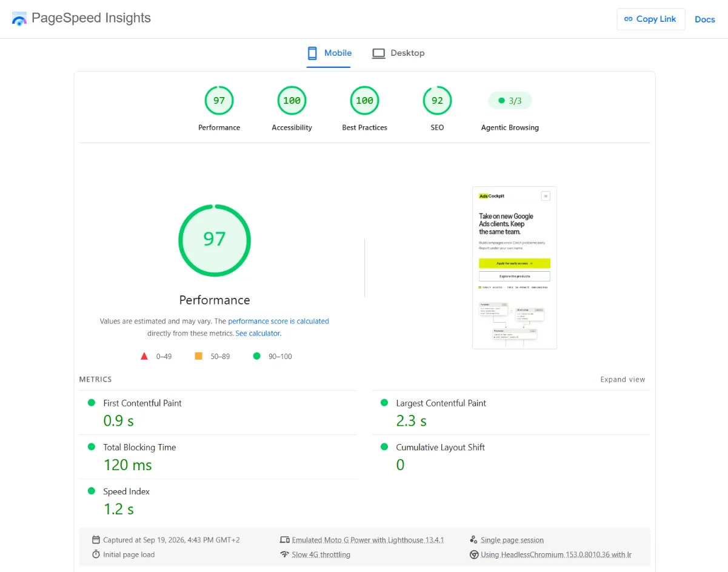Open the 'See calculator' link
The height and width of the screenshot is (572, 728).
coord(258,334)
